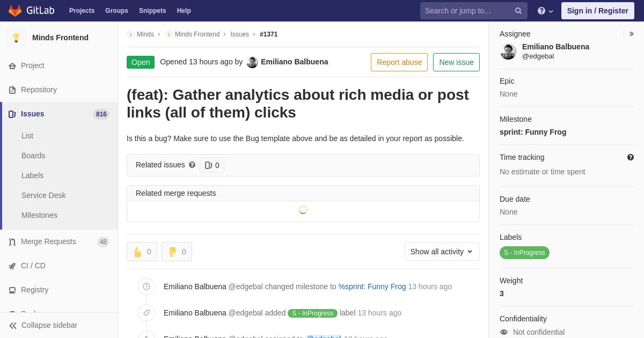Click the 816 issues count badge
Screen dimensions: 644x338
pyautogui.click(x=101, y=114)
